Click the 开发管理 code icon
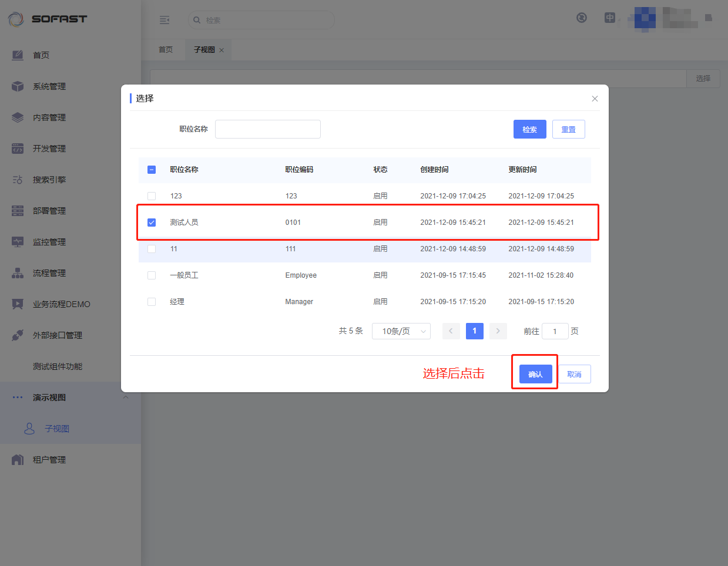728x566 pixels. [x=18, y=149]
